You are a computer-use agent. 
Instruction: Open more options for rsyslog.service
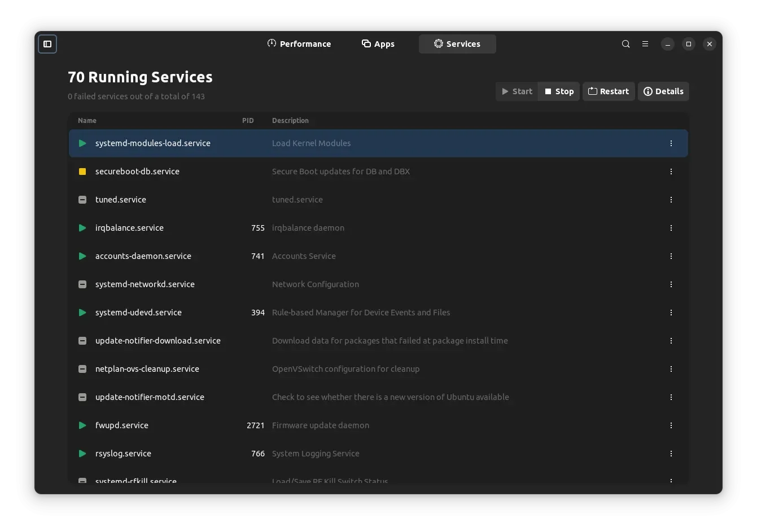(671, 454)
